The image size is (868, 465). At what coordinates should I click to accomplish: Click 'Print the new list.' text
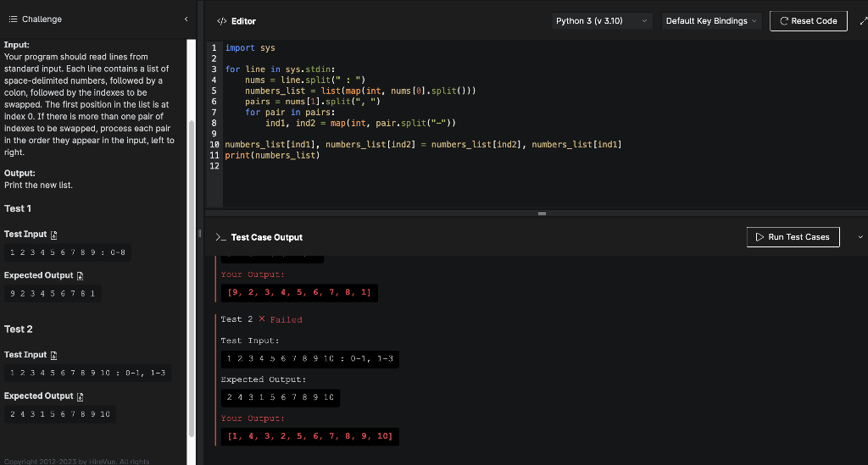click(x=38, y=185)
